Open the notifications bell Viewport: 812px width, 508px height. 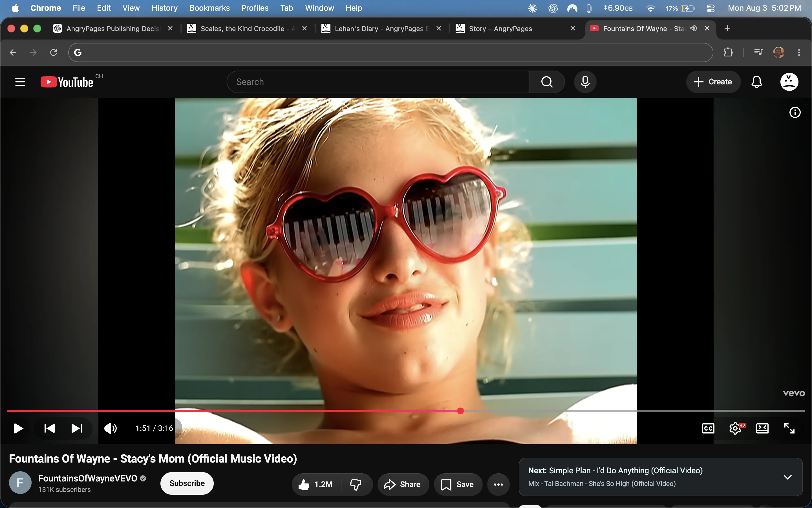point(757,82)
